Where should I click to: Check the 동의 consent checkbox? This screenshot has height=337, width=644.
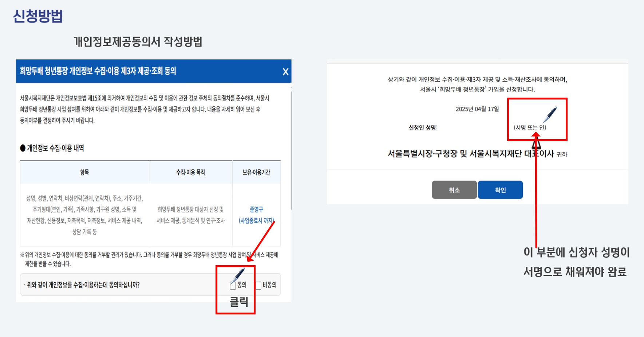pyautogui.click(x=232, y=286)
